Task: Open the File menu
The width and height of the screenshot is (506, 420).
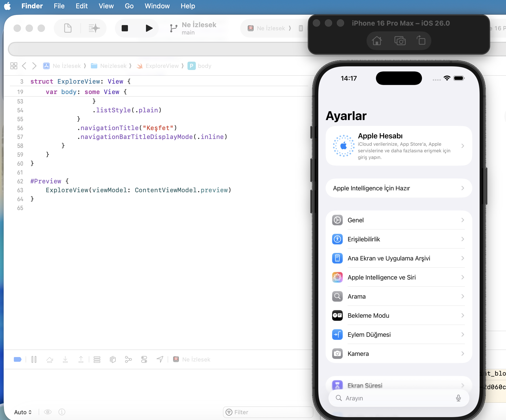Action: 59,6
